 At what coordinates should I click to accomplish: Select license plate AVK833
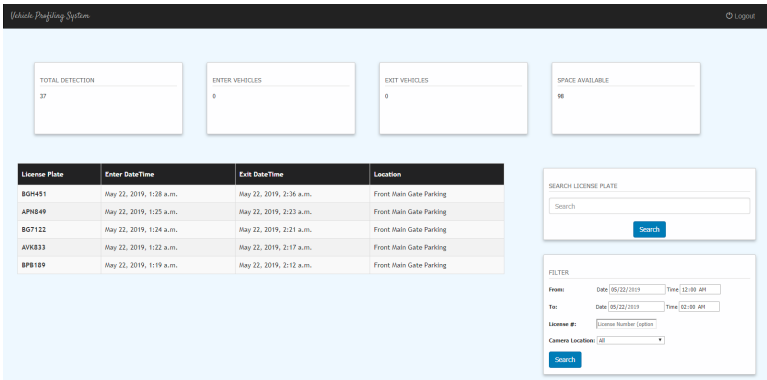click(x=34, y=247)
